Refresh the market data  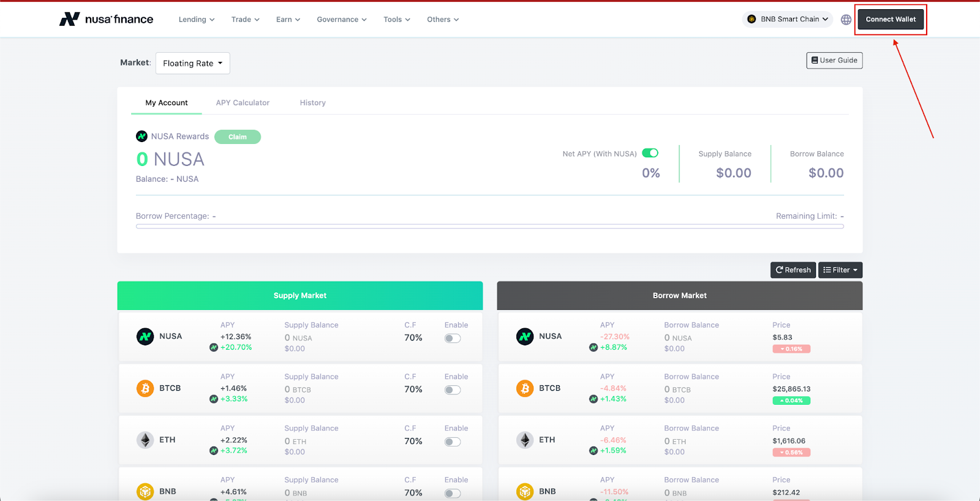pyautogui.click(x=793, y=270)
